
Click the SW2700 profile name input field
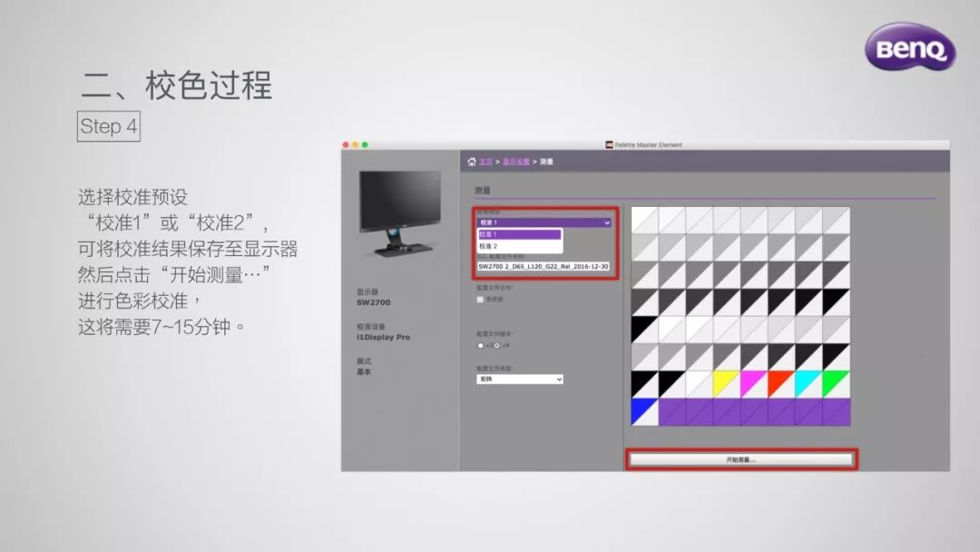tap(544, 265)
